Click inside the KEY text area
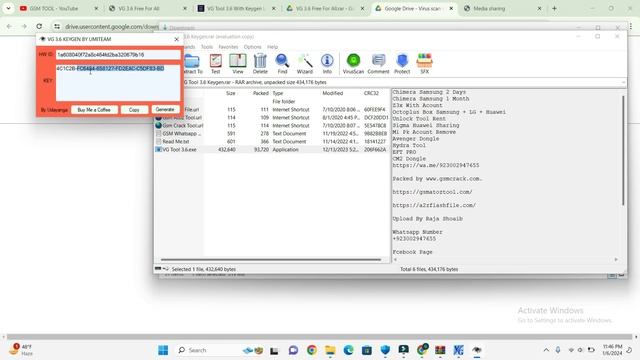This screenshot has width=640, height=360. click(x=118, y=83)
